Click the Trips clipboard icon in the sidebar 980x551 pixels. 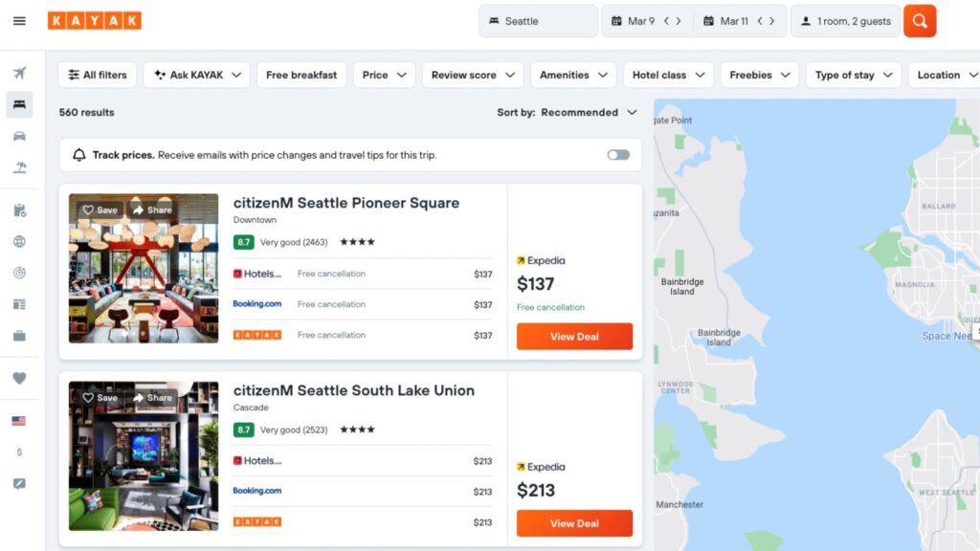click(x=19, y=209)
